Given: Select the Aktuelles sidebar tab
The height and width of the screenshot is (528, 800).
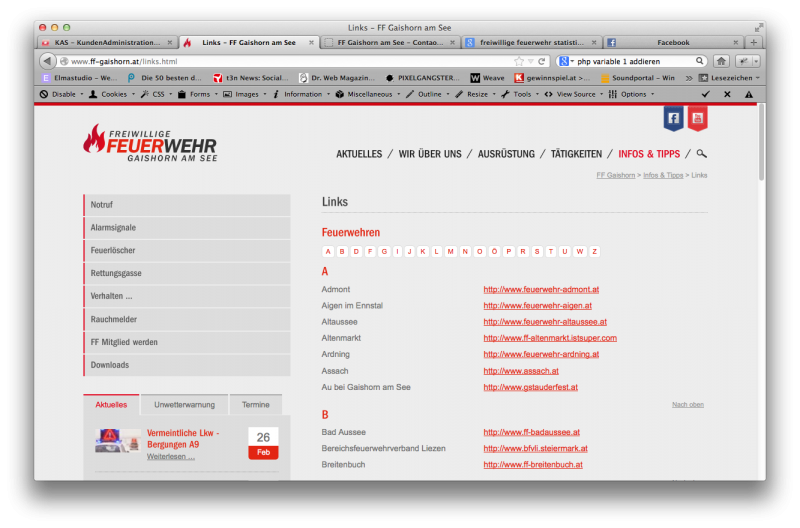Looking at the screenshot, I should 111,405.
